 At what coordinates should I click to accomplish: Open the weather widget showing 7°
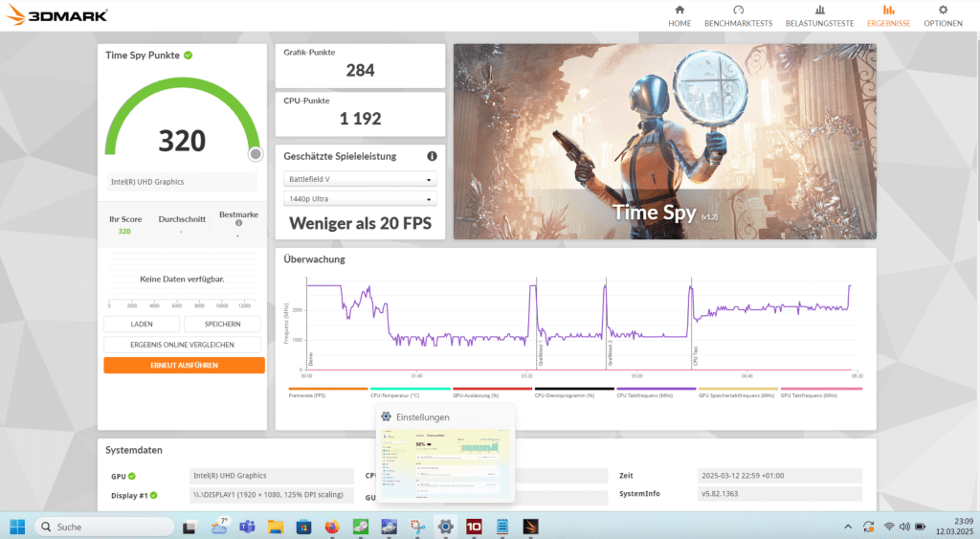(219, 527)
